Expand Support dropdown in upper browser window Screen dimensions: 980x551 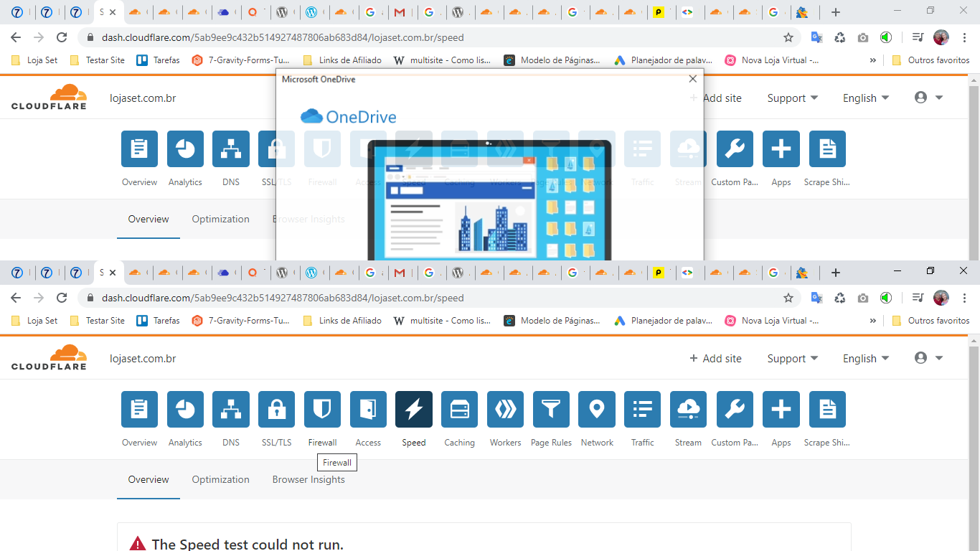793,98
